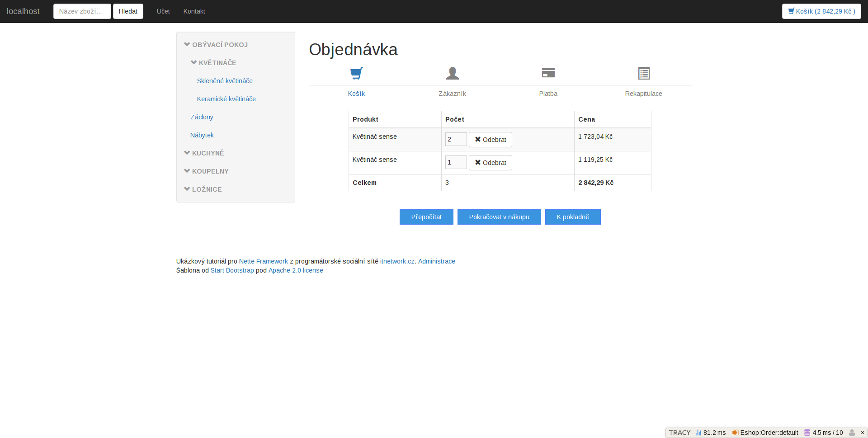Expand the Kuchyně category
Screen dimensions: 868x438
point(204,153)
